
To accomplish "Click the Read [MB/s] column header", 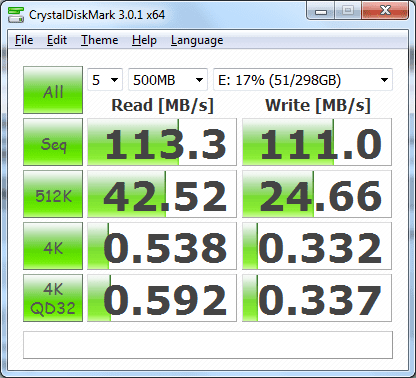I will click(162, 105).
